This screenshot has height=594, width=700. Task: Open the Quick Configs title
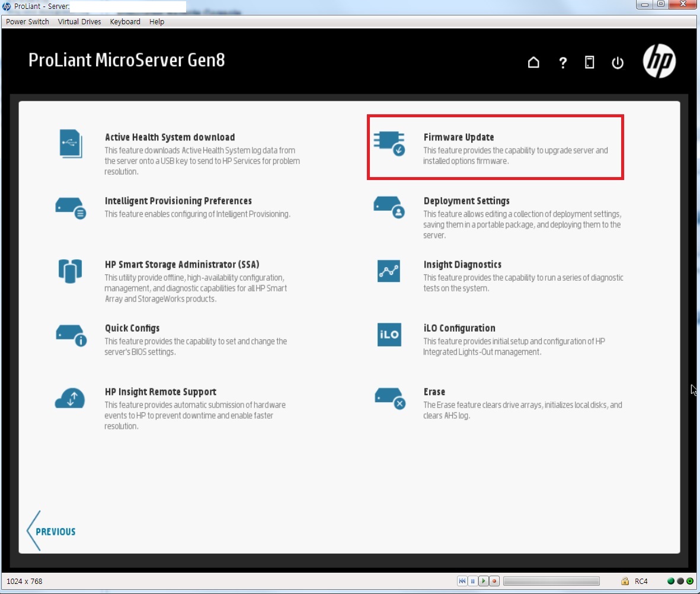pos(132,328)
